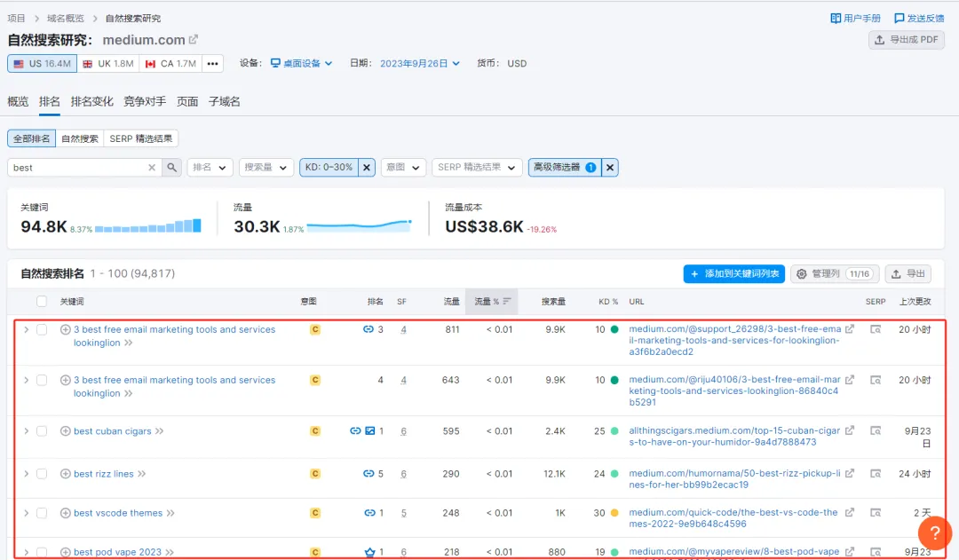
Task: Open the 排名 filter dropdown
Action: pos(210,168)
